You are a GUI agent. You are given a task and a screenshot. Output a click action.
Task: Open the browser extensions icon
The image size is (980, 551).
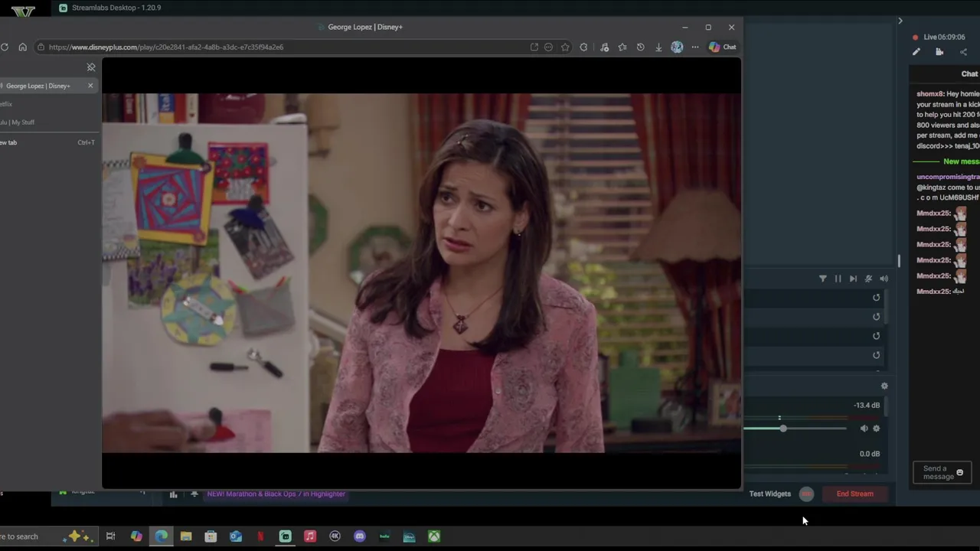tap(584, 47)
